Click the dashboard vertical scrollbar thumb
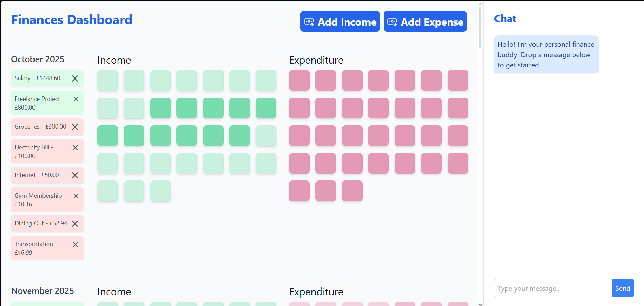This screenshot has height=306, width=644. pyautogui.click(x=480, y=27)
